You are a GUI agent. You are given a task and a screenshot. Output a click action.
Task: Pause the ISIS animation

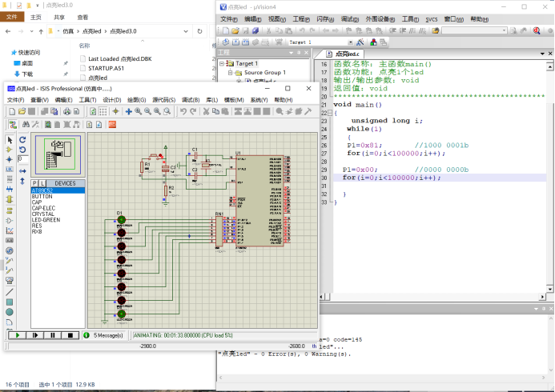tap(52, 335)
